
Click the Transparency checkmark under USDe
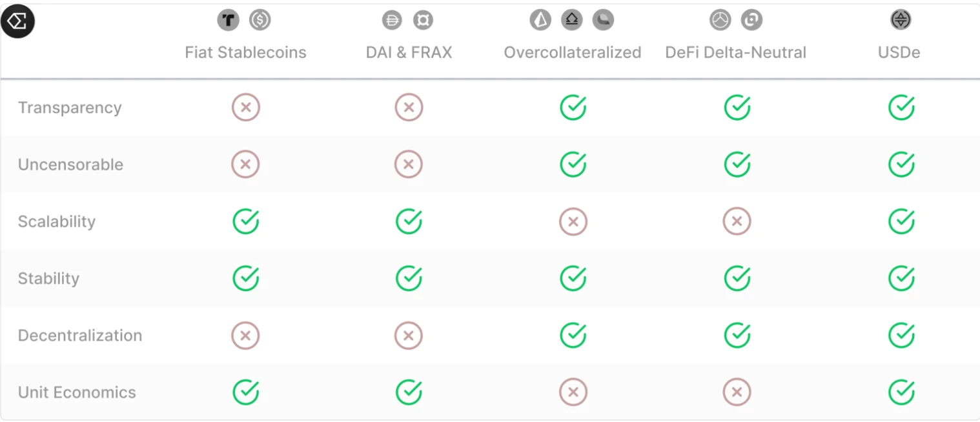click(901, 108)
